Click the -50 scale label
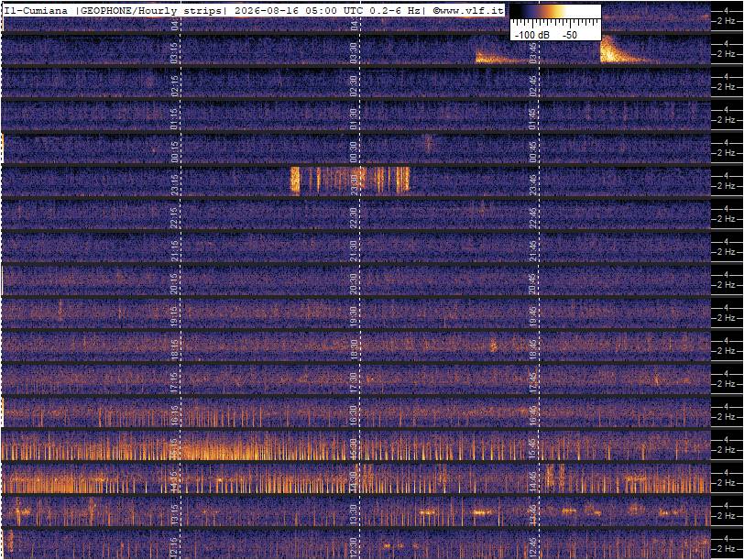The height and width of the screenshot is (560, 744). [570, 35]
